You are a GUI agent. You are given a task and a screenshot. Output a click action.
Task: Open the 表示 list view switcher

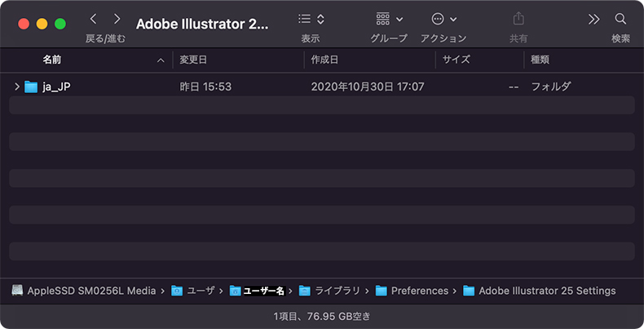point(311,19)
